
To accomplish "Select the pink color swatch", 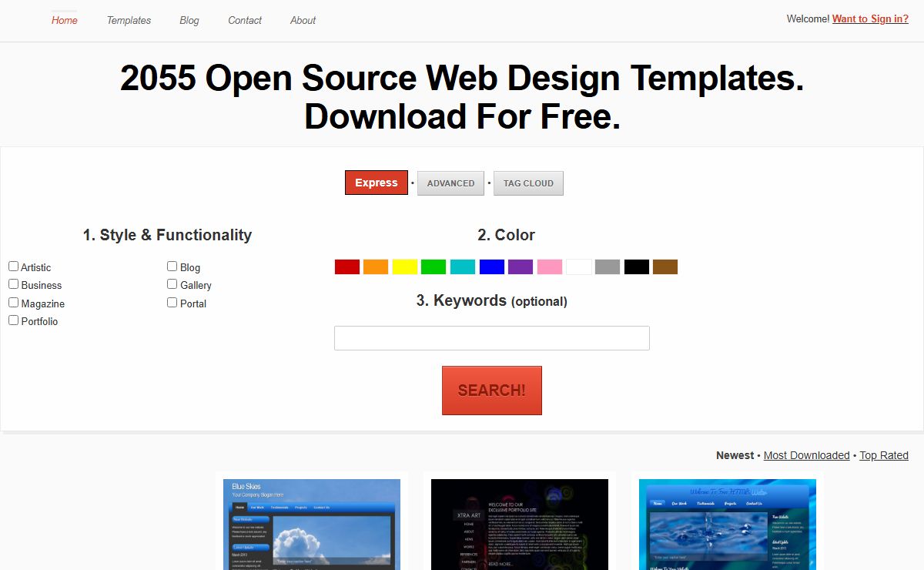I will tap(550, 267).
